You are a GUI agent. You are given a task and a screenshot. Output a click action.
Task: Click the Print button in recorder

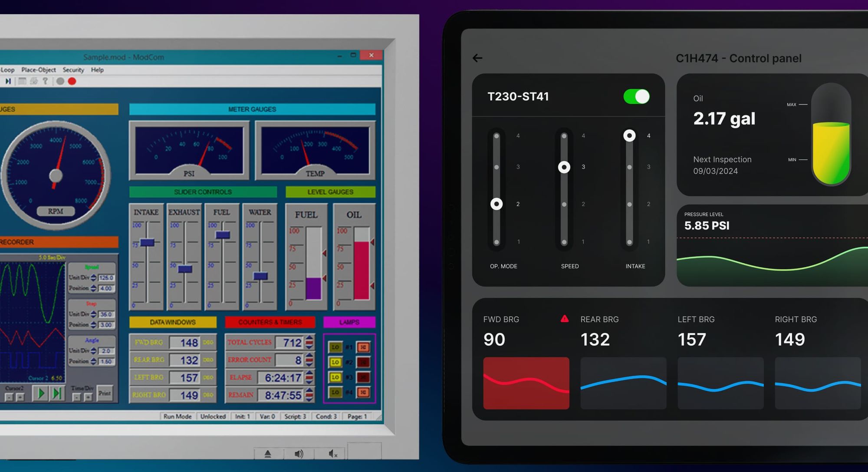point(105,393)
